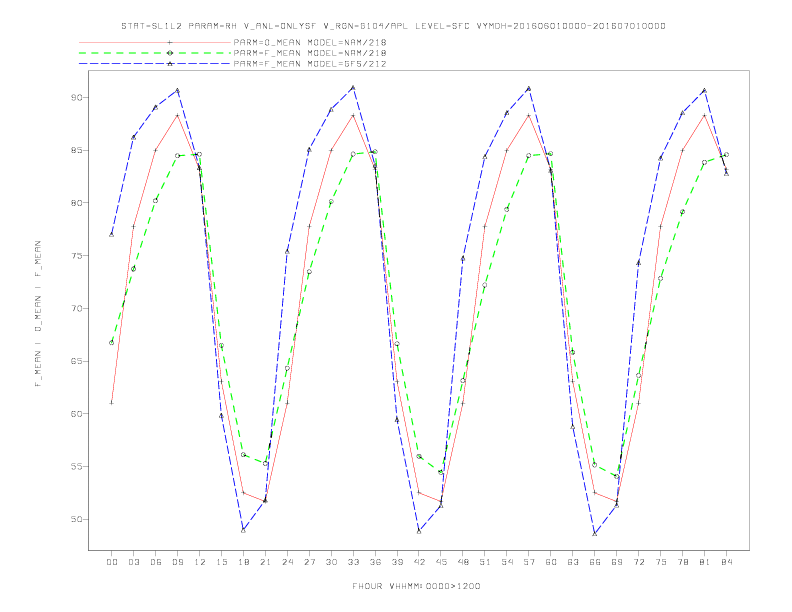Click the x-axis tick label 39
Viewport: 792px width, 612px height.
(397, 562)
